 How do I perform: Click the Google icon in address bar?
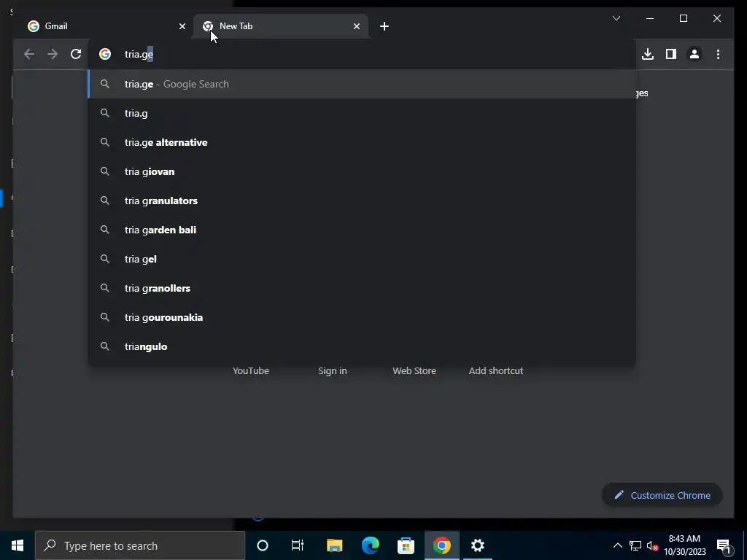[105, 54]
